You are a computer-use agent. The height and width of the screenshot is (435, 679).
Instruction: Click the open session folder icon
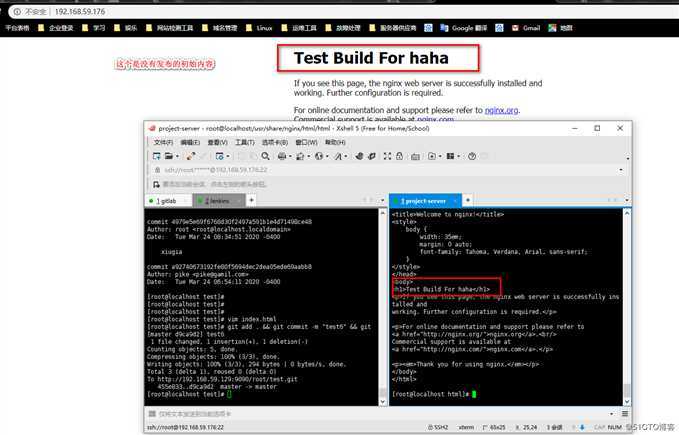pyautogui.click(x=168, y=156)
